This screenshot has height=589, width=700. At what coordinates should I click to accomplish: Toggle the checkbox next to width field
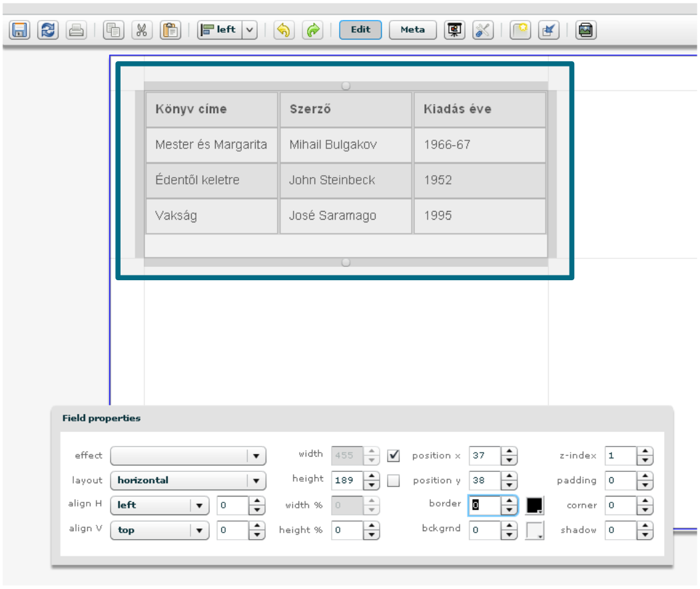pos(394,456)
